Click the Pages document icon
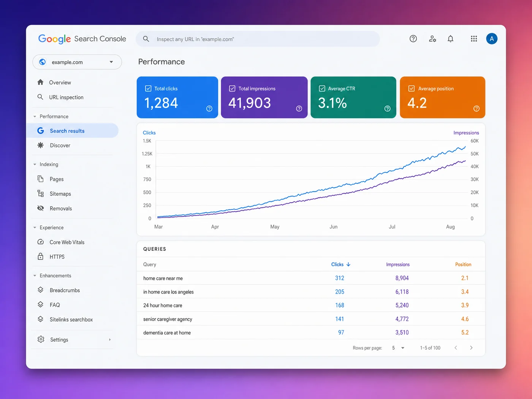 pyautogui.click(x=41, y=179)
